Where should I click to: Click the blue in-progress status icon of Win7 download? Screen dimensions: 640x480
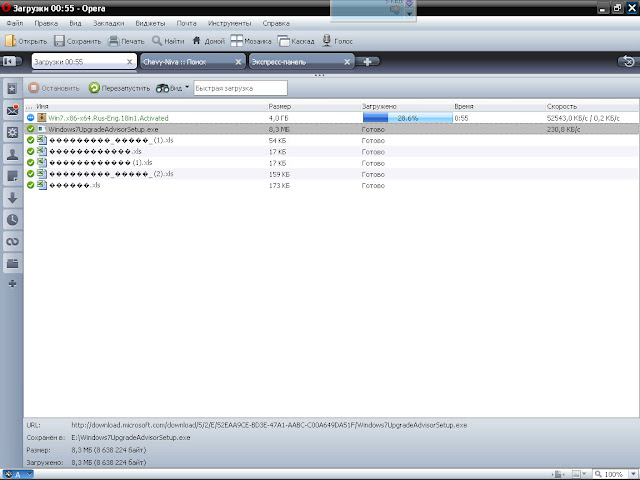(x=30, y=118)
